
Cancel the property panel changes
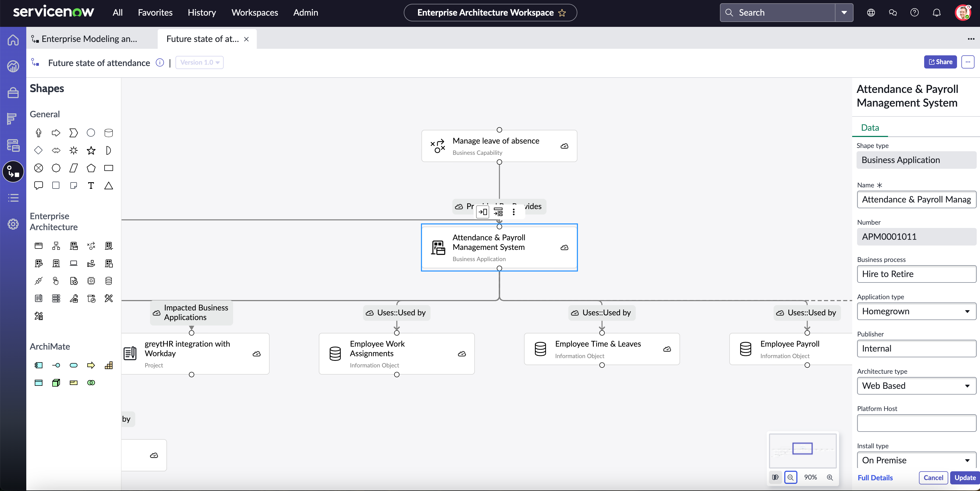933,478
